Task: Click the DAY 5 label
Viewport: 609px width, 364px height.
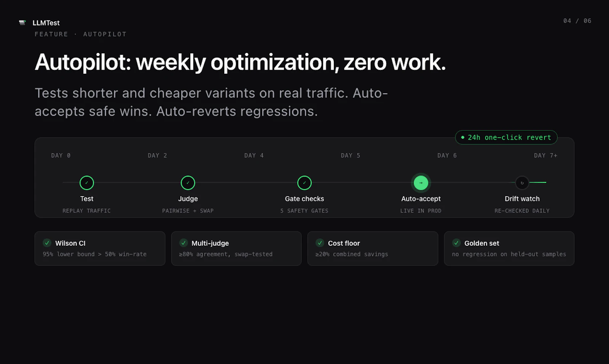Action: [351, 156]
